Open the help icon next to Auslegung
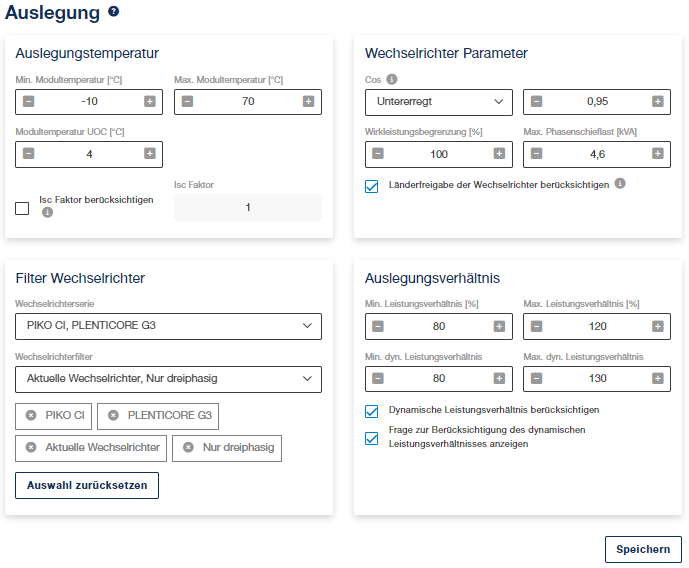This screenshot has width=689, height=568. (113, 11)
